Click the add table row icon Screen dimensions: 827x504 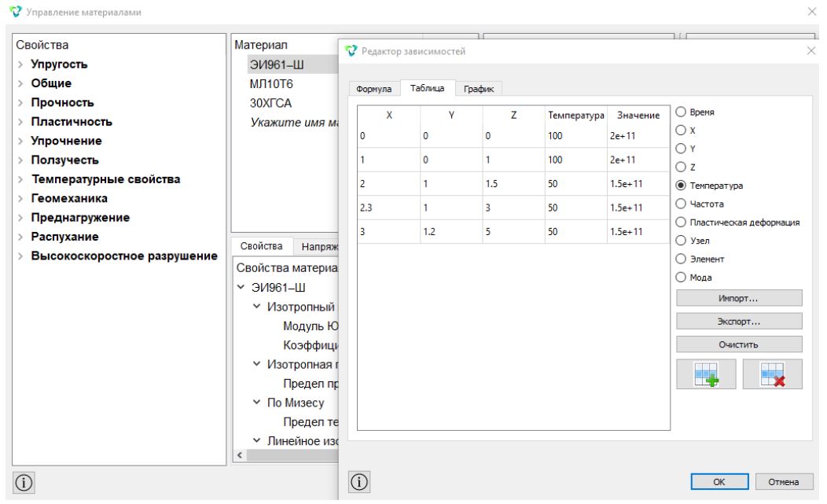[706, 374]
